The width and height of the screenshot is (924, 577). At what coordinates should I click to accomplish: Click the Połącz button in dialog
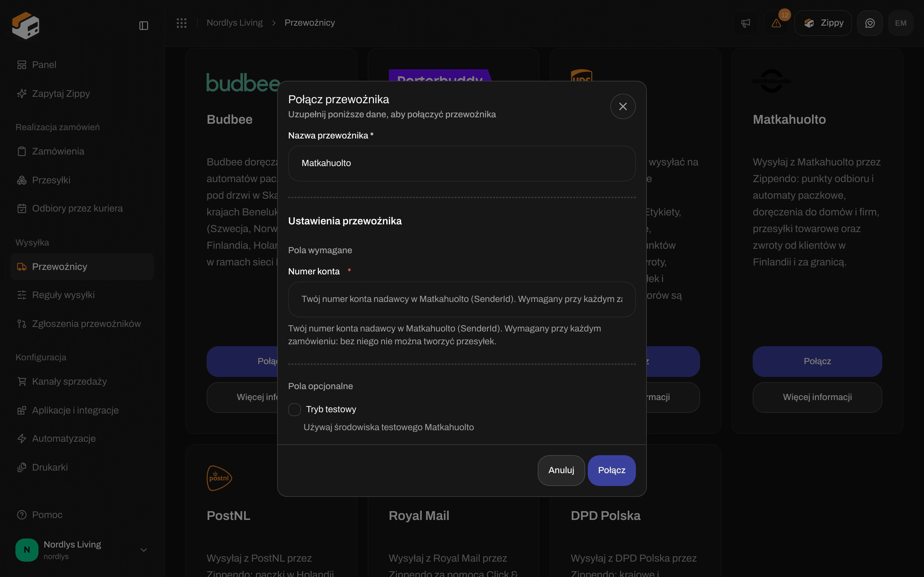(611, 470)
